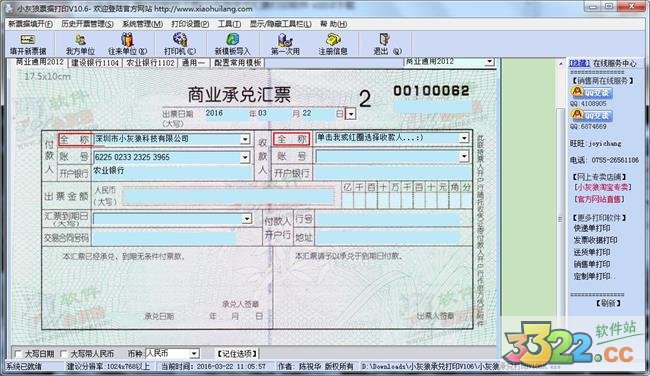The height and width of the screenshot is (376, 650).
Task: Click the 打印机 printer icon
Action: point(179,44)
